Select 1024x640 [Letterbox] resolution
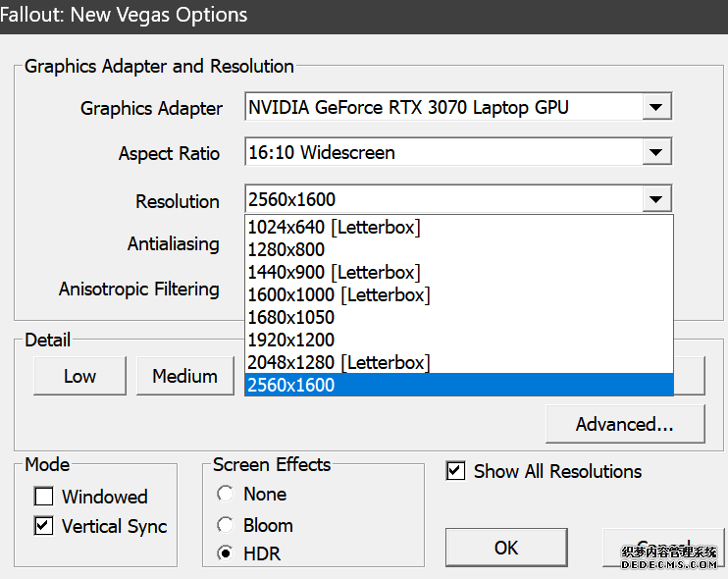This screenshot has width=728, height=579. (334, 227)
